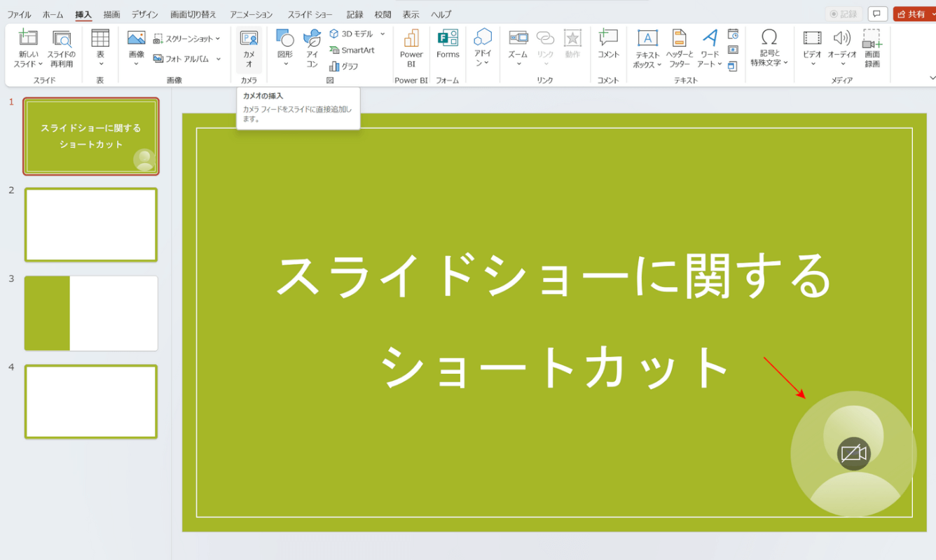Click the ショートカット text on slide
The image size is (936, 560).
(554, 368)
